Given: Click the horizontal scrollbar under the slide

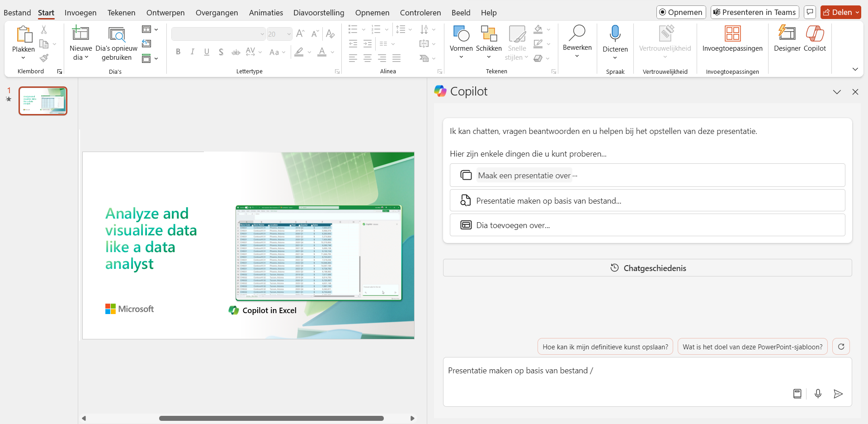Looking at the screenshot, I should [271, 418].
